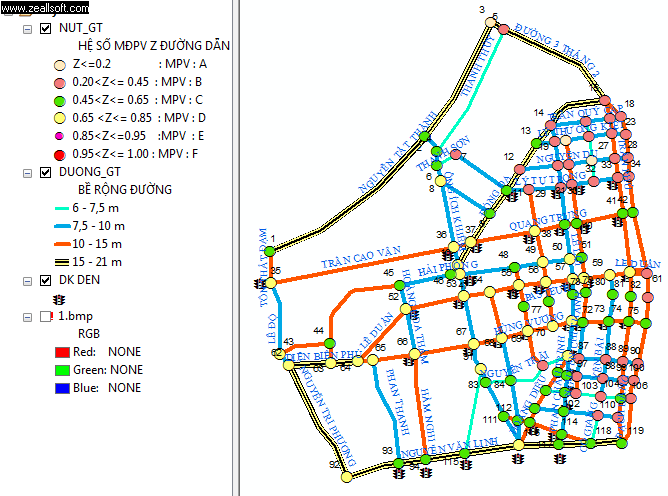668x496 pixels.
Task: Uncheck the DUONG_GT layer checkbox
Action: pyautogui.click(x=46, y=173)
